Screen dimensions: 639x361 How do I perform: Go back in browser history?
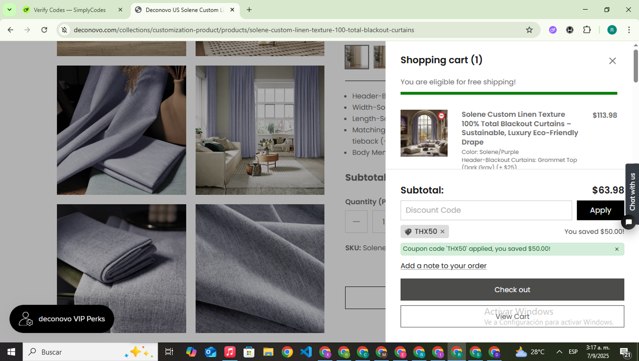[x=11, y=30]
